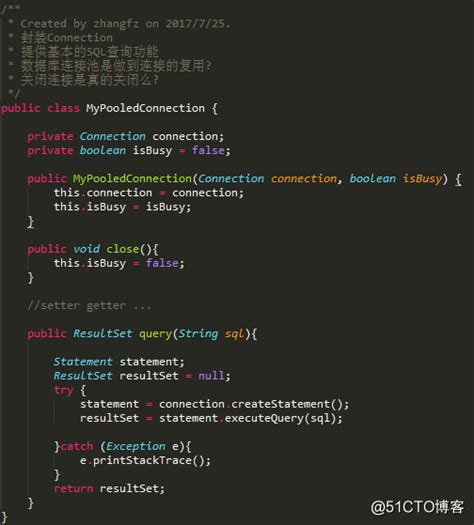Click statement.executeQuery(sql) call
Screen dimensions: 474x525
coord(250,418)
